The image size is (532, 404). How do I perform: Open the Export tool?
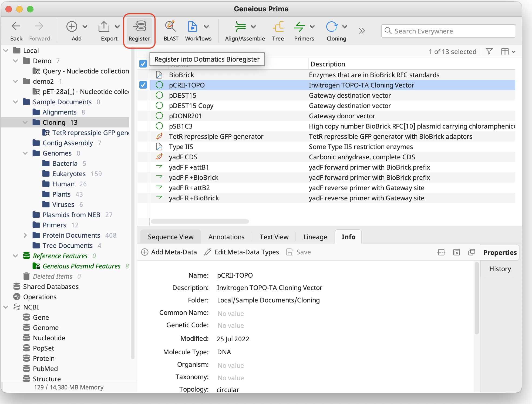coord(104,30)
